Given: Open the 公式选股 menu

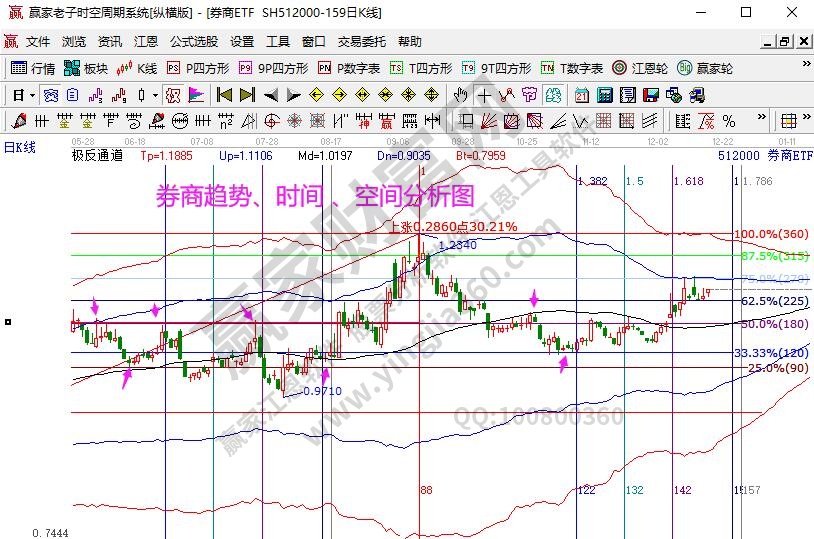Looking at the screenshot, I should [x=193, y=42].
